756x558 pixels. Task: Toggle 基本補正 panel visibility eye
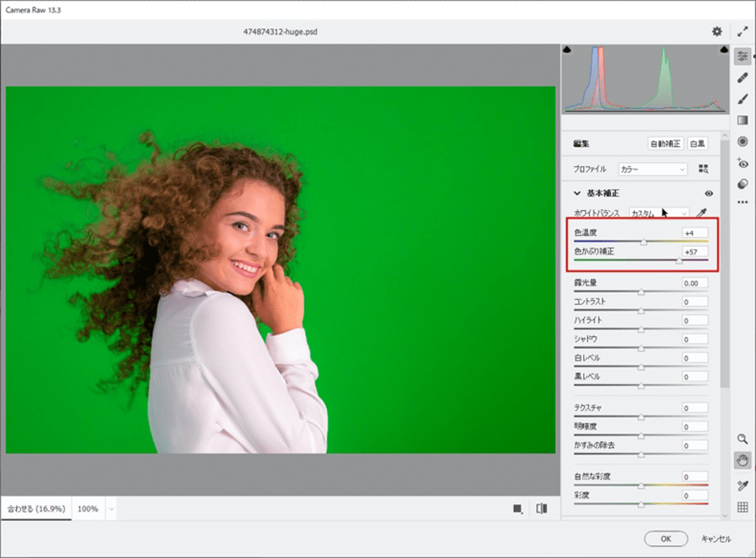(x=709, y=193)
